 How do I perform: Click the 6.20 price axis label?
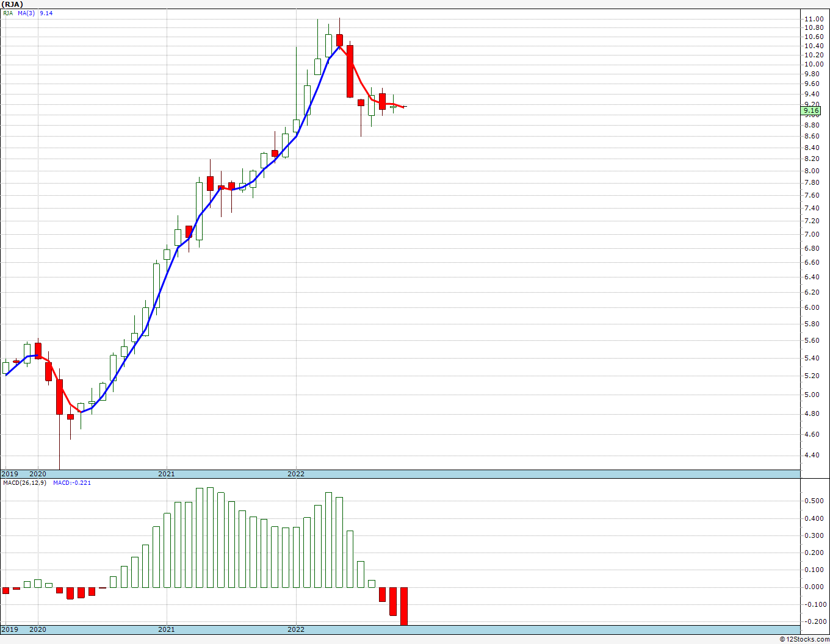point(812,292)
